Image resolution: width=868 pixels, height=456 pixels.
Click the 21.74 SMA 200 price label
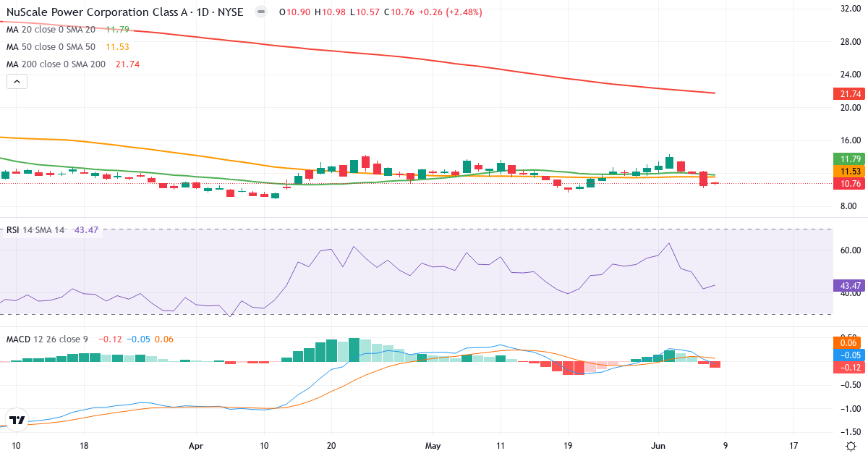click(850, 93)
